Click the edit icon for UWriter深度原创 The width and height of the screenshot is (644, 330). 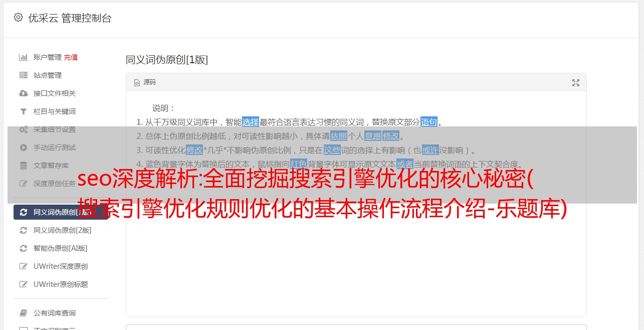tap(23, 266)
